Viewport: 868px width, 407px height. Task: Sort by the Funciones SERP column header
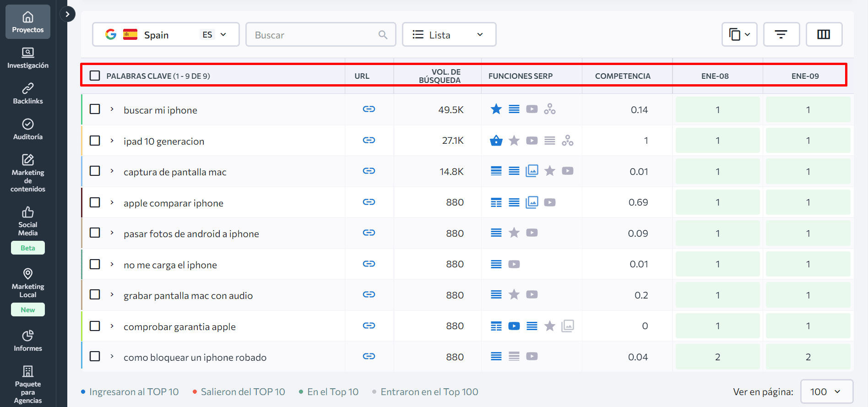click(x=521, y=76)
